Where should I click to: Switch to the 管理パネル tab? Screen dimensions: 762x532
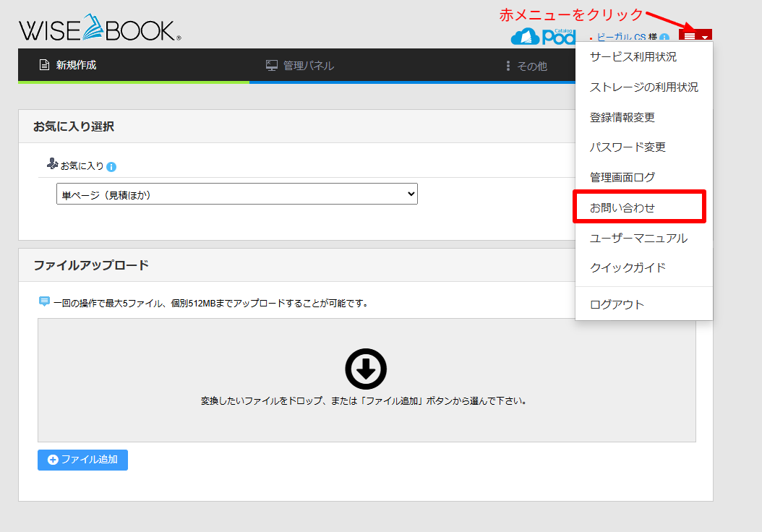coord(300,66)
